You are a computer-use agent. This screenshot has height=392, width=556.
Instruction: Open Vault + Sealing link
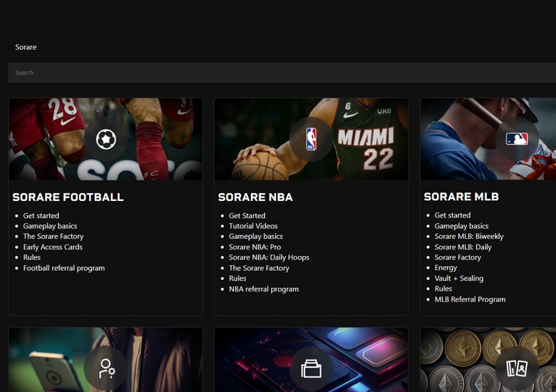tap(459, 279)
